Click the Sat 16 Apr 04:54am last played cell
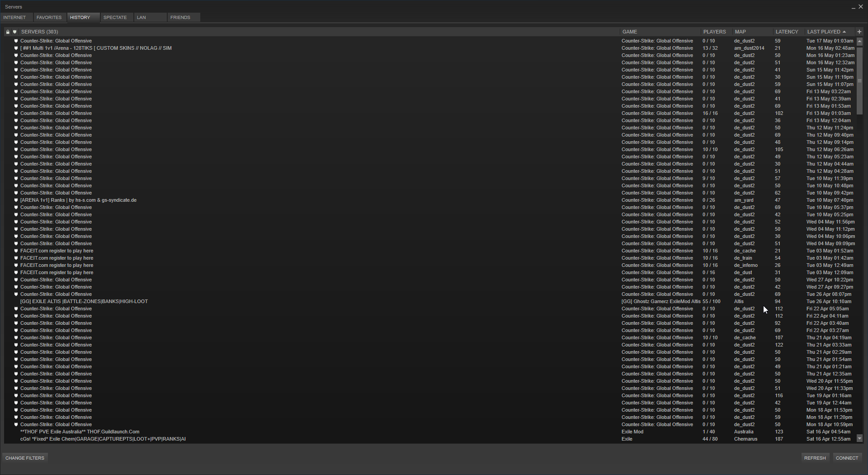This screenshot has height=475, width=868. pyautogui.click(x=828, y=432)
